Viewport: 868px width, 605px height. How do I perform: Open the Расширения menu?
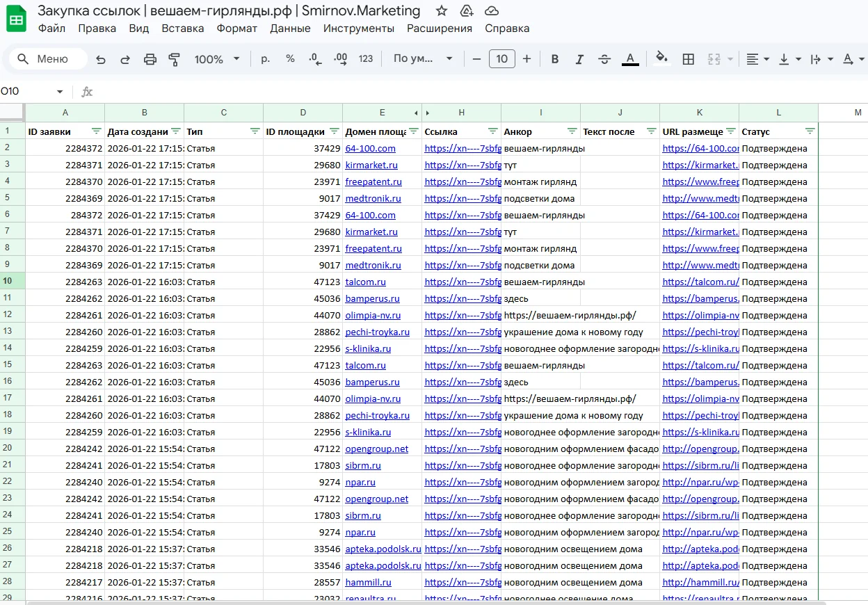(440, 29)
